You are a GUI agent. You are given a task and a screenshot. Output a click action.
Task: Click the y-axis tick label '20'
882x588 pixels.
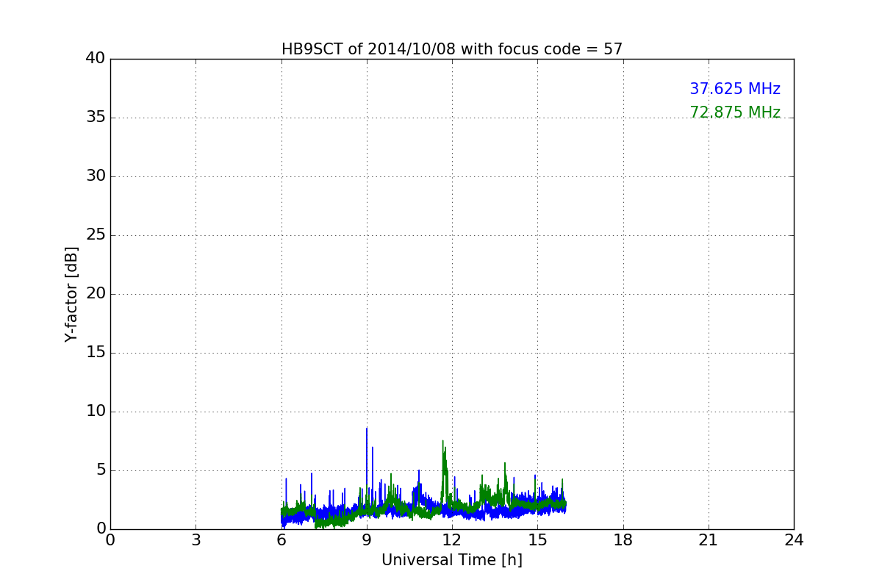96,294
